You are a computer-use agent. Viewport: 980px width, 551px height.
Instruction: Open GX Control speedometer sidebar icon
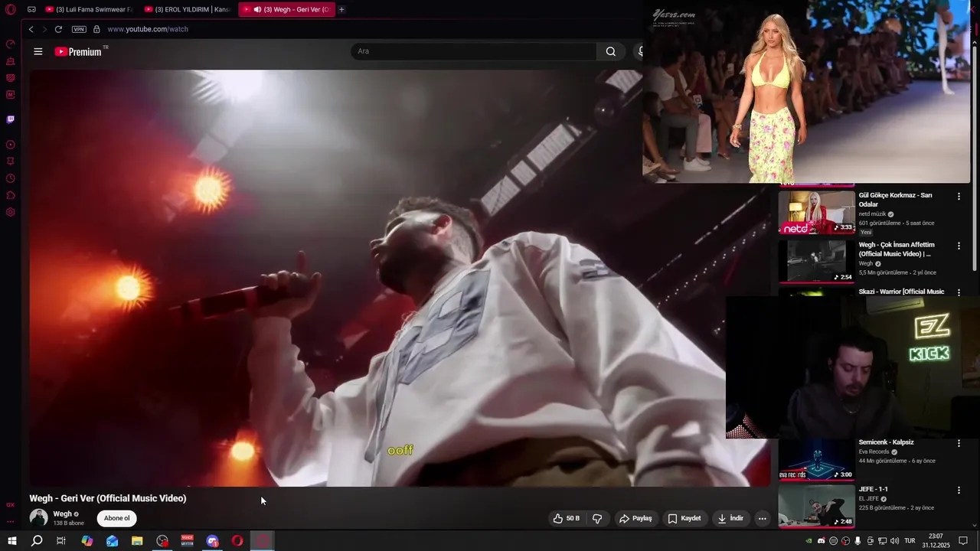click(10, 44)
